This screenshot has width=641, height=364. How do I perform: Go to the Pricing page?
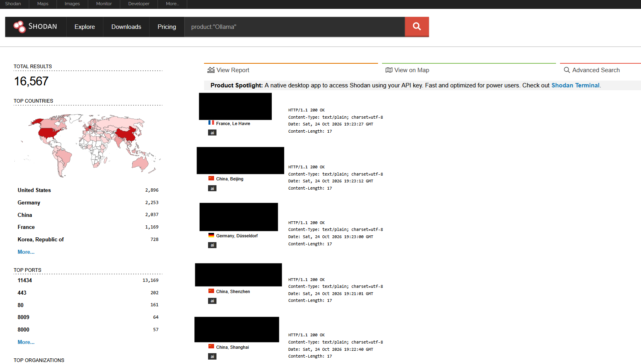pyautogui.click(x=167, y=27)
